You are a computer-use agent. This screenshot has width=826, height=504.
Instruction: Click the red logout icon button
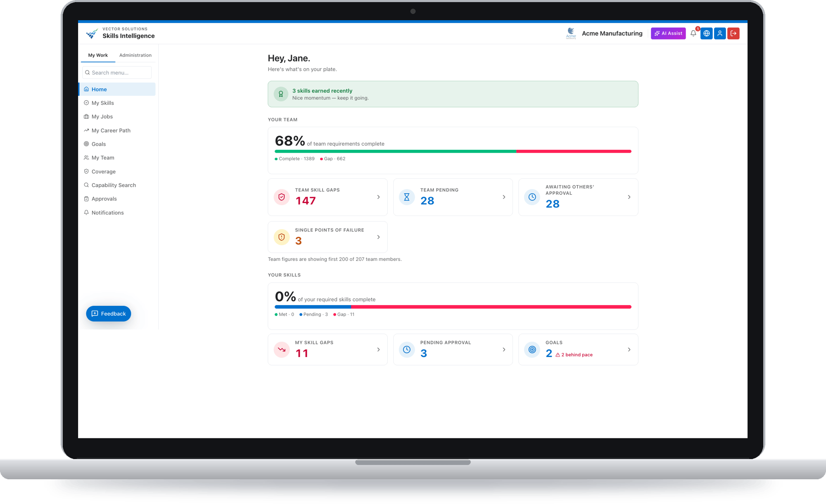733,33
